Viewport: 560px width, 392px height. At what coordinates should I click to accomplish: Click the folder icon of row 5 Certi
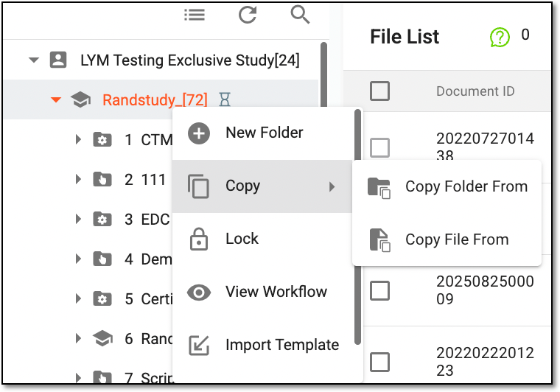coord(102,298)
